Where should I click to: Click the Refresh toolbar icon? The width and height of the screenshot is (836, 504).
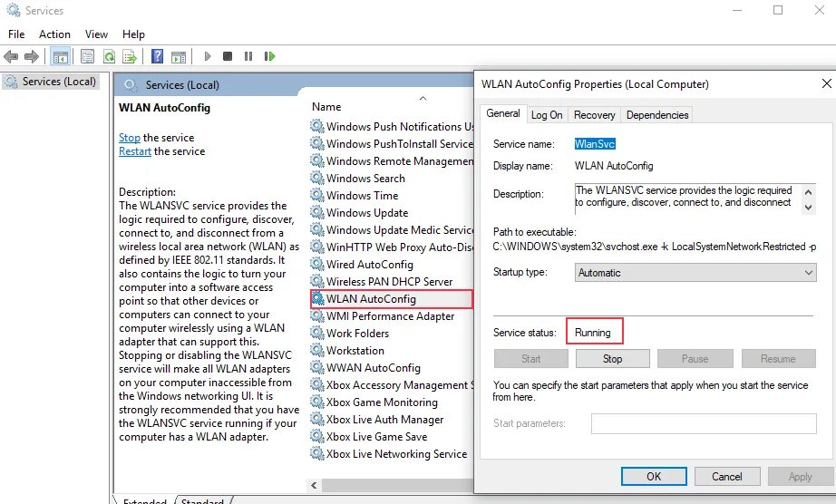(110, 56)
